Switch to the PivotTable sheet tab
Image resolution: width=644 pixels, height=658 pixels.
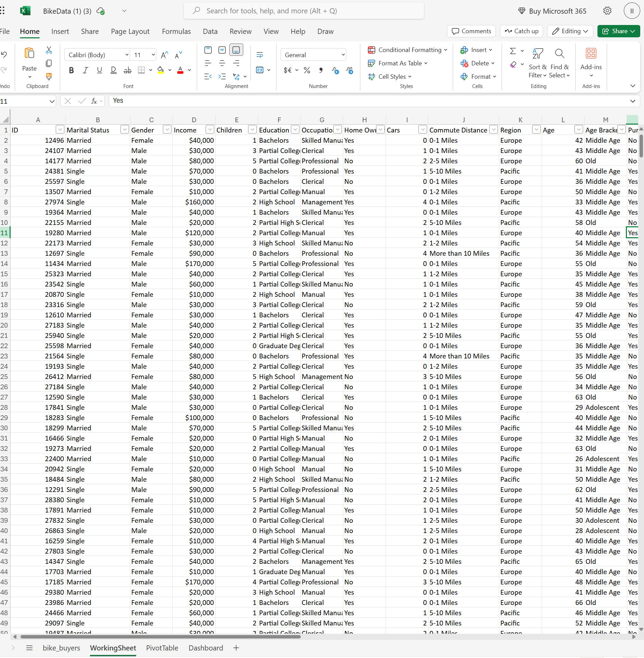click(x=162, y=648)
